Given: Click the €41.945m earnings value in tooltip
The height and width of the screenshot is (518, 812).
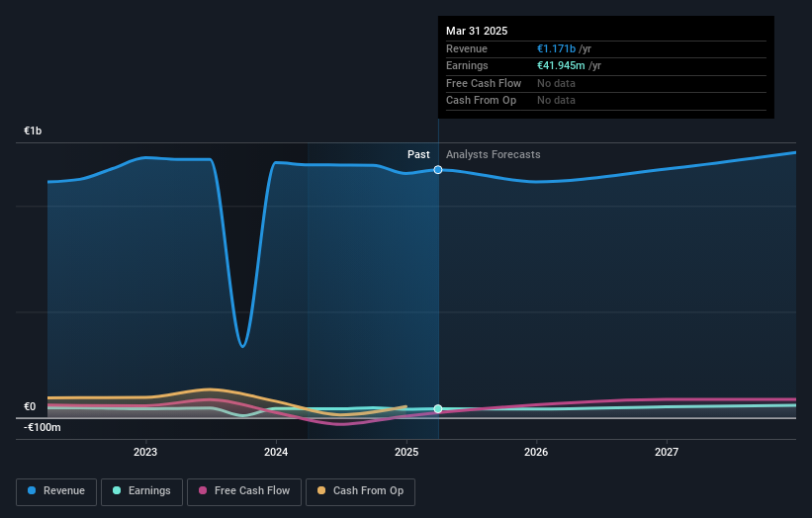Looking at the screenshot, I should (x=561, y=65).
